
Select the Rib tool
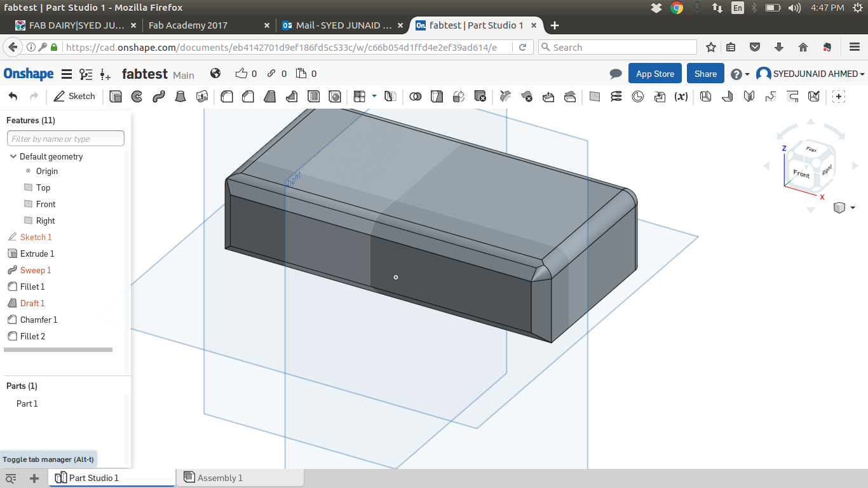point(292,97)
